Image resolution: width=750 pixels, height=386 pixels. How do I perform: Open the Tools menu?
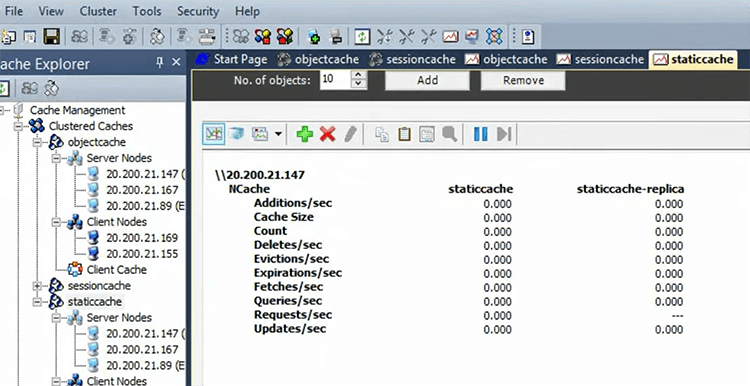[147, 11]
